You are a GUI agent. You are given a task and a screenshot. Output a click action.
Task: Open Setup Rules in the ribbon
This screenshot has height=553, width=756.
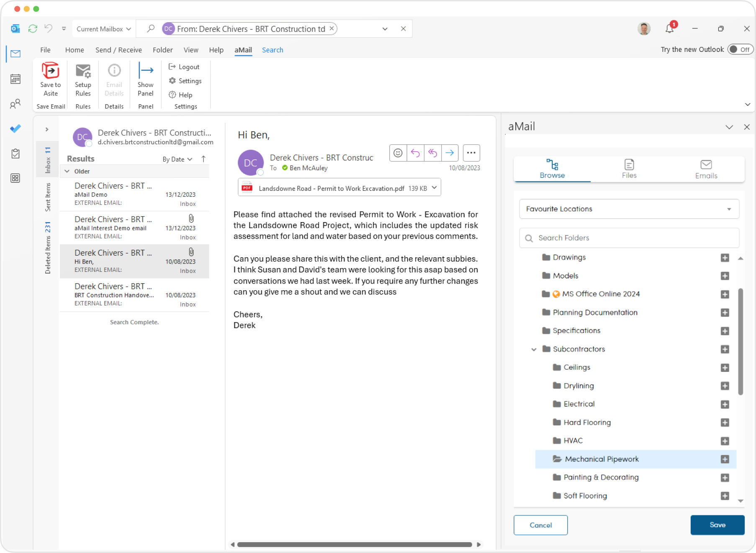tap(83, 80)
